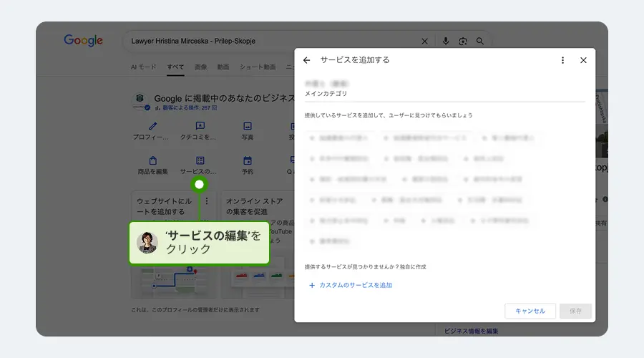
Task: Open three-dot options on ウェブサイトにルートを追加する card
Action: [x=207, y=202]
